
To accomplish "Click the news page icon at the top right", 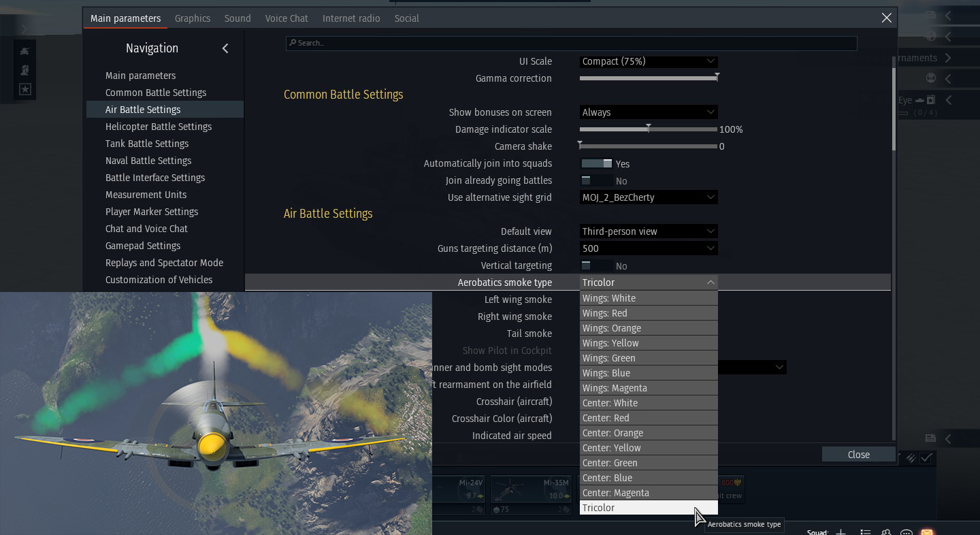I will (930, 15).
